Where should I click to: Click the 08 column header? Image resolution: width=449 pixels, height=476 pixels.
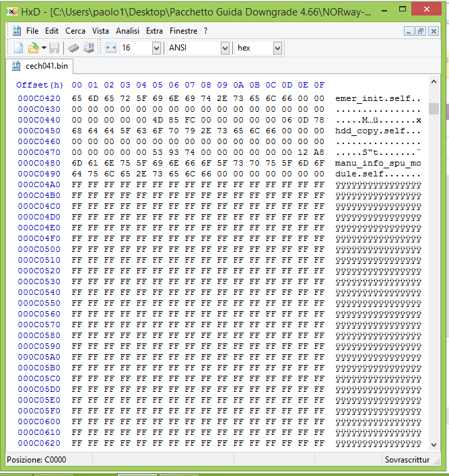[205, 85]
